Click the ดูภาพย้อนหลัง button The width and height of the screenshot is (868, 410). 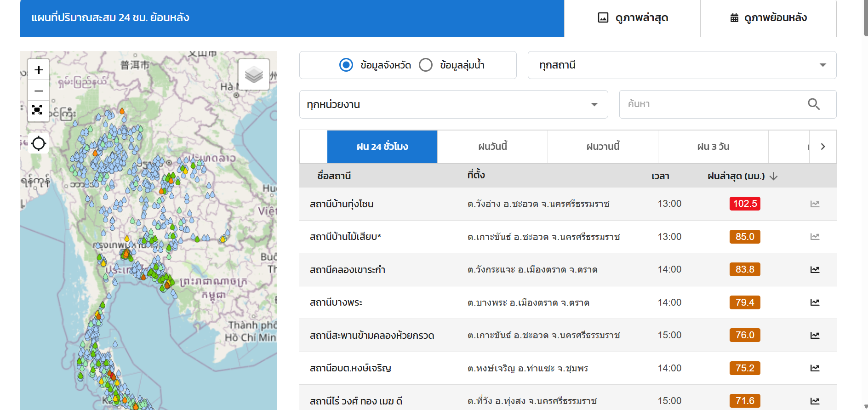click(768, 18)
